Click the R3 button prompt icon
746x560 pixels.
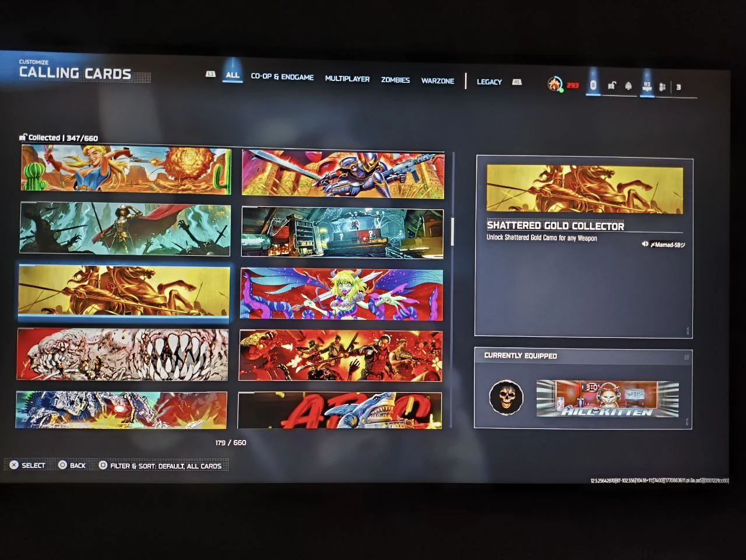click(x=647, y=86)
